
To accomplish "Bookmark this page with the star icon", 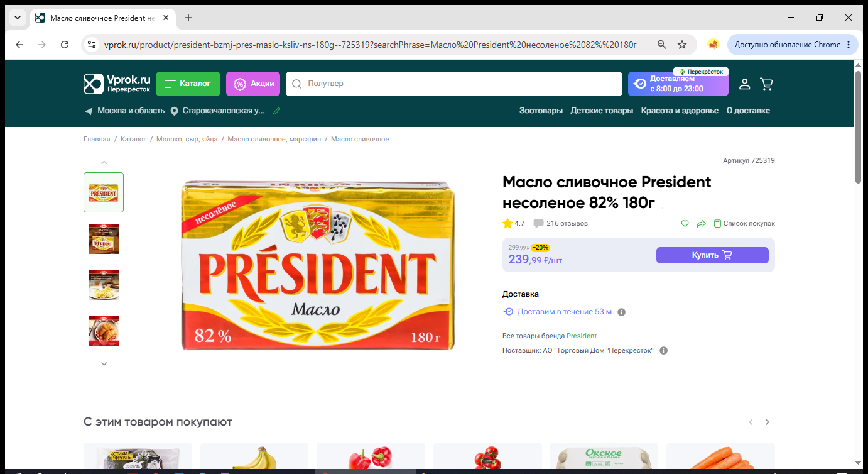I will pos(682,45).
